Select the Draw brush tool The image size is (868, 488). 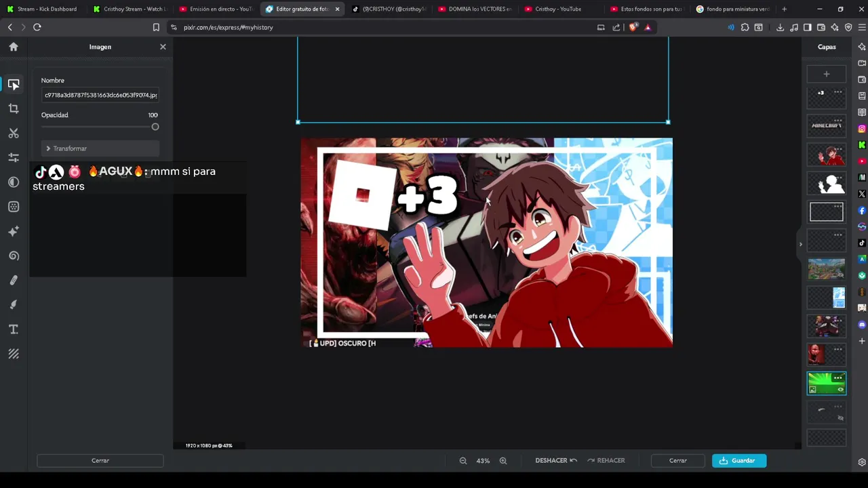14,304
